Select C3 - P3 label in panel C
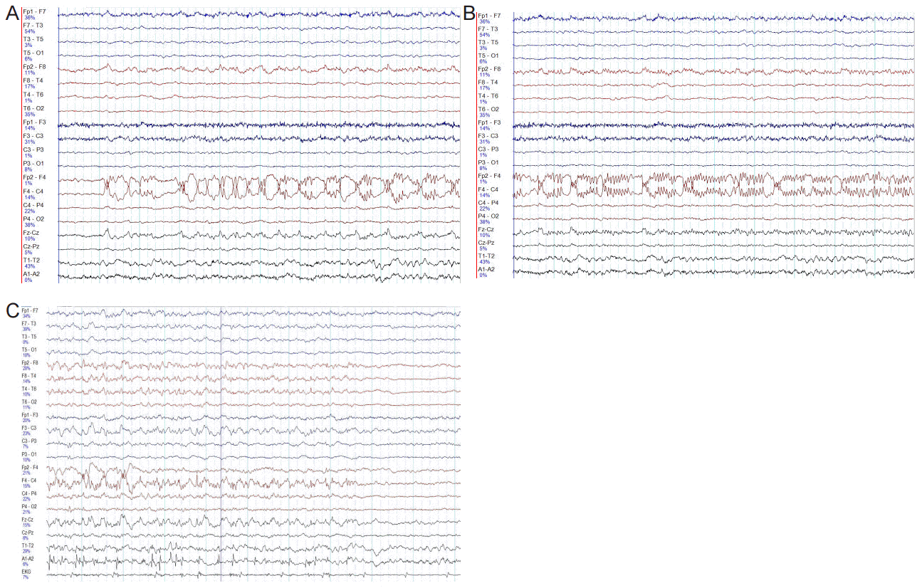917x588 pixels. coord(30,441)
